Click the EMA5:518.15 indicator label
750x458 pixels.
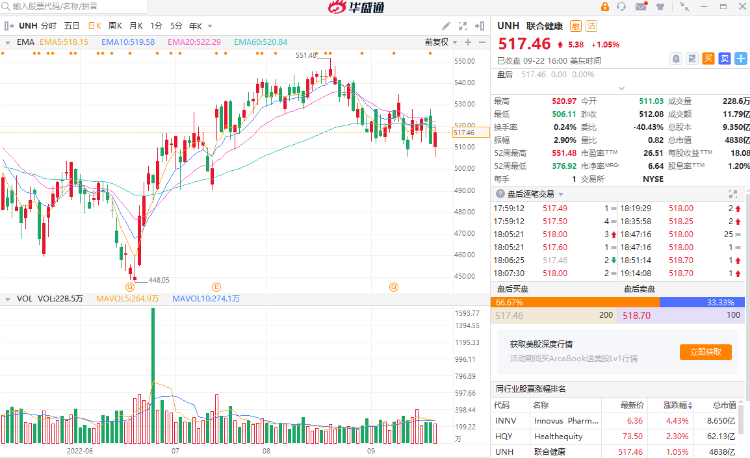[x=64, y=42]
